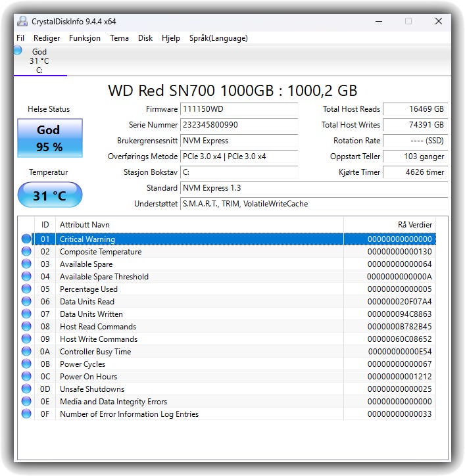465x476 pixels.
Task: Click the CrystalDiskInfo app icon in title bar
Action: coord(22,21)
